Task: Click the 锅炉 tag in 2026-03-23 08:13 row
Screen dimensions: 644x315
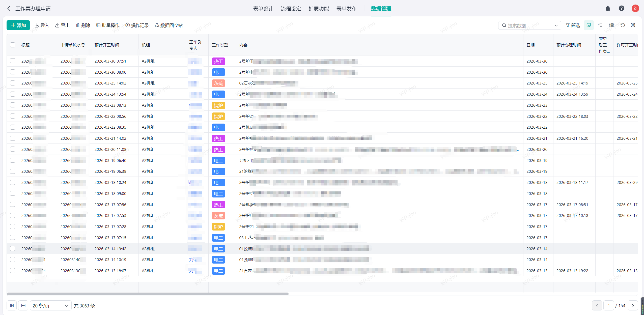Action: tap(218, 105)
